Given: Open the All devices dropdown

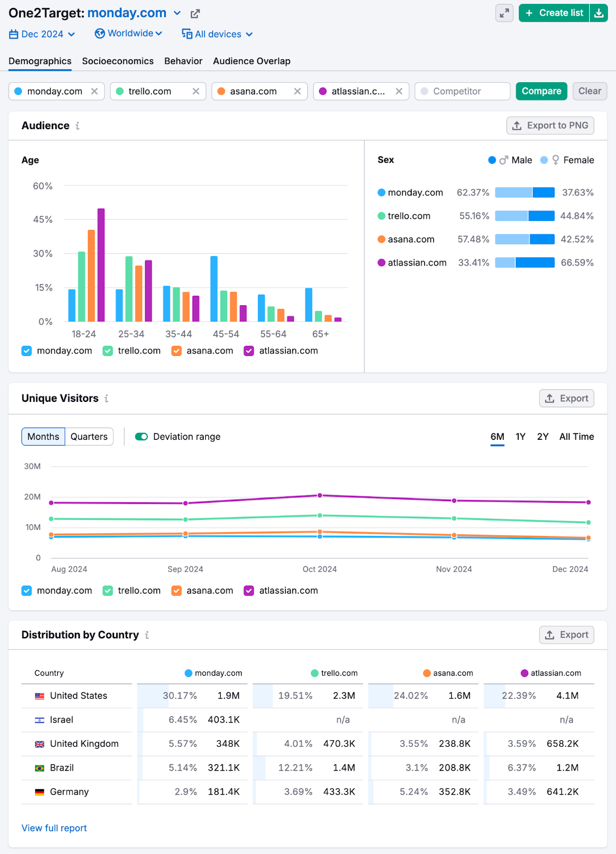Looking at the screenshot, I should 217,34.
